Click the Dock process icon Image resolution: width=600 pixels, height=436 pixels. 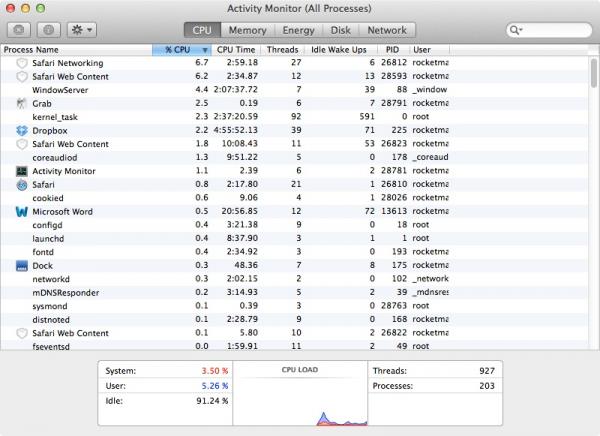coord(22,266)
